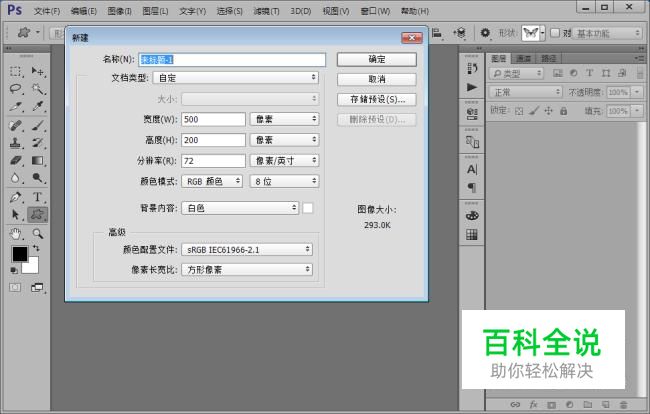650x414 pixels.
Task: Select the Path Selection tool
Action: click(16, 215)
